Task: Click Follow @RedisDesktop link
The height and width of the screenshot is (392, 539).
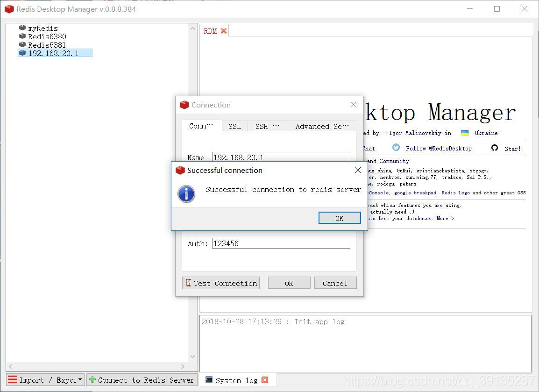Action: tap(439, 148)
